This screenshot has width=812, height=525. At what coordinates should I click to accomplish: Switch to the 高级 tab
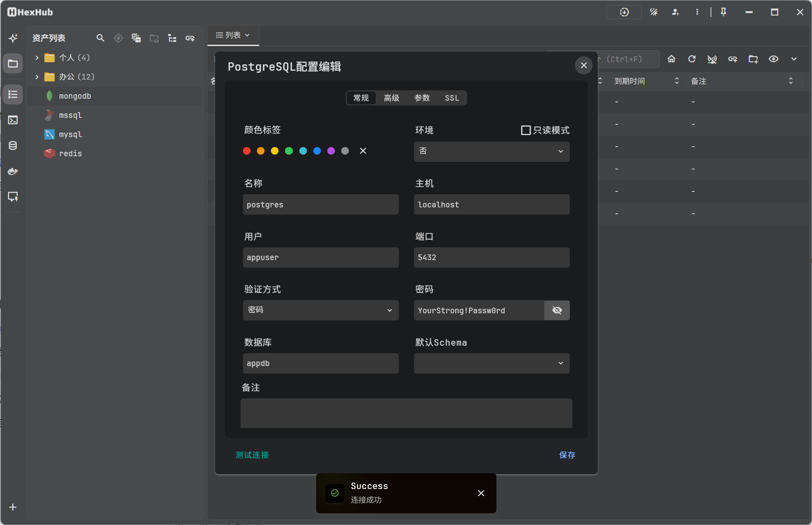pyautogui.click(x=392, y=98)
